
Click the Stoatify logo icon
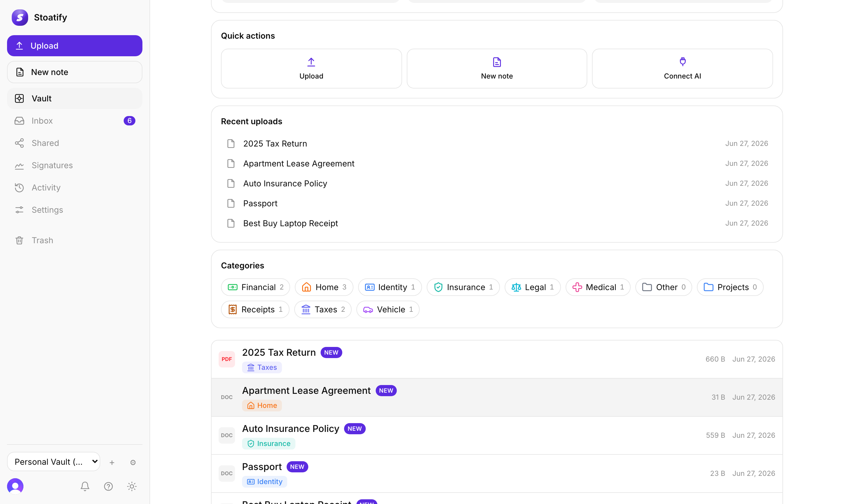click(20, 17)
